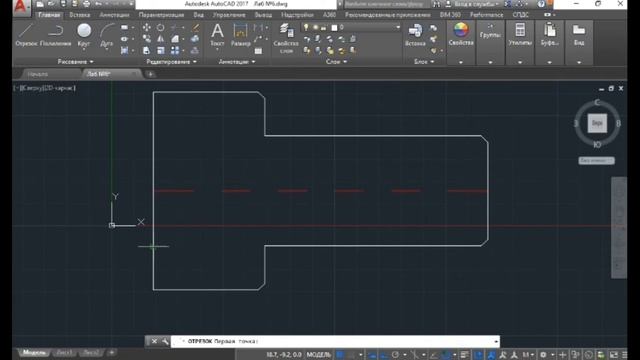This screenshot has width=640, height=360.
Task: Toggle polar tracking in status bar
Action: [395, 355]
